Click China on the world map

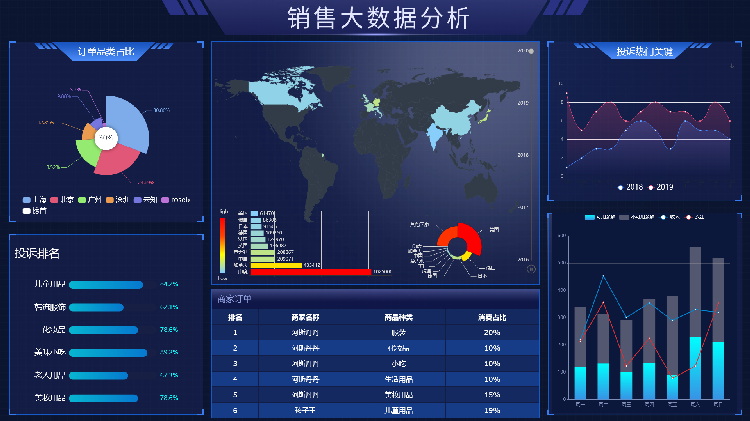[454, 120]
